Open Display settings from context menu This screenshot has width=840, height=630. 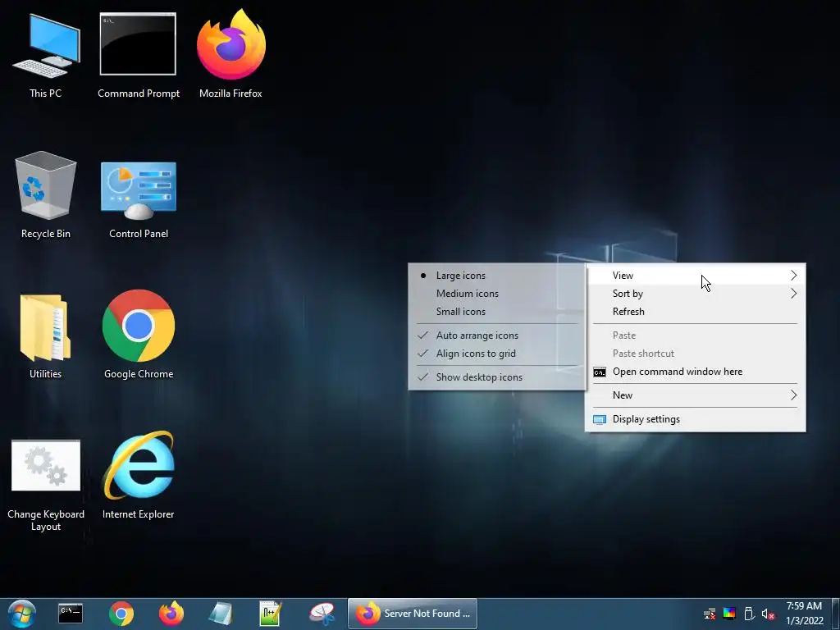[x=696, y=419]
